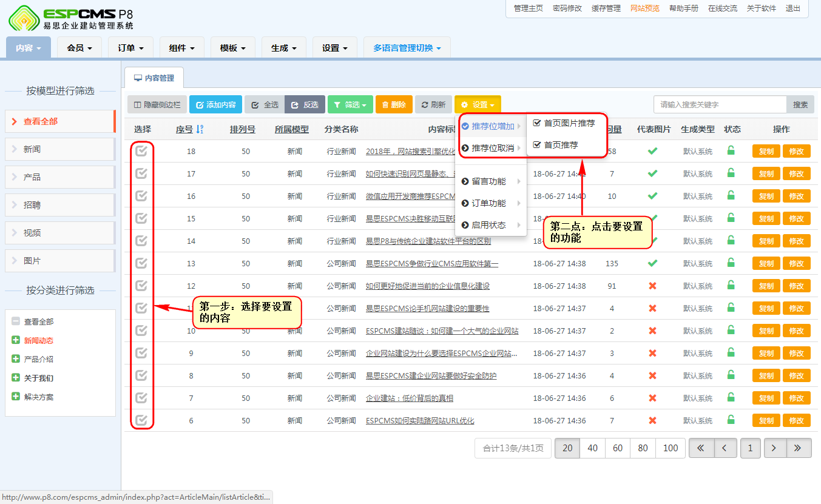The height and width of the screenshot is (504, 821).
Task: Click the lock status icon in row 13
Action: pyautogui.click(x=731, y=263)
